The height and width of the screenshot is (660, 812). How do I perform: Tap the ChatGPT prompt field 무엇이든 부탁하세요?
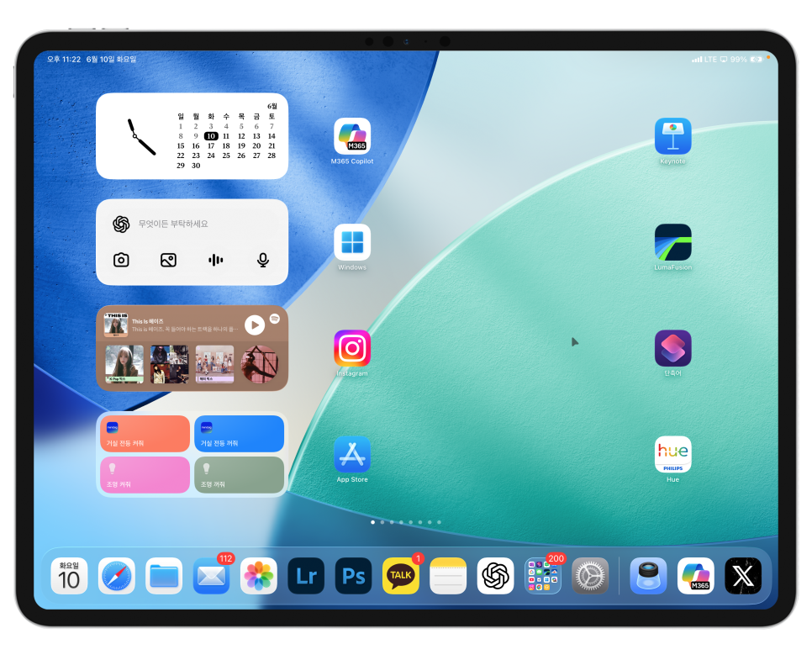pyautogui.click(x=192, y=224)
